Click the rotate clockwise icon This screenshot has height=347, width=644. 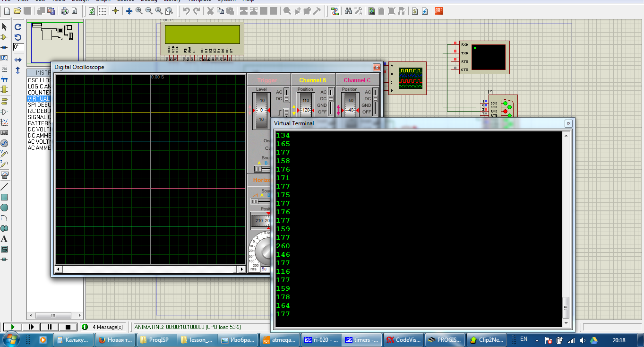point(18,27)
